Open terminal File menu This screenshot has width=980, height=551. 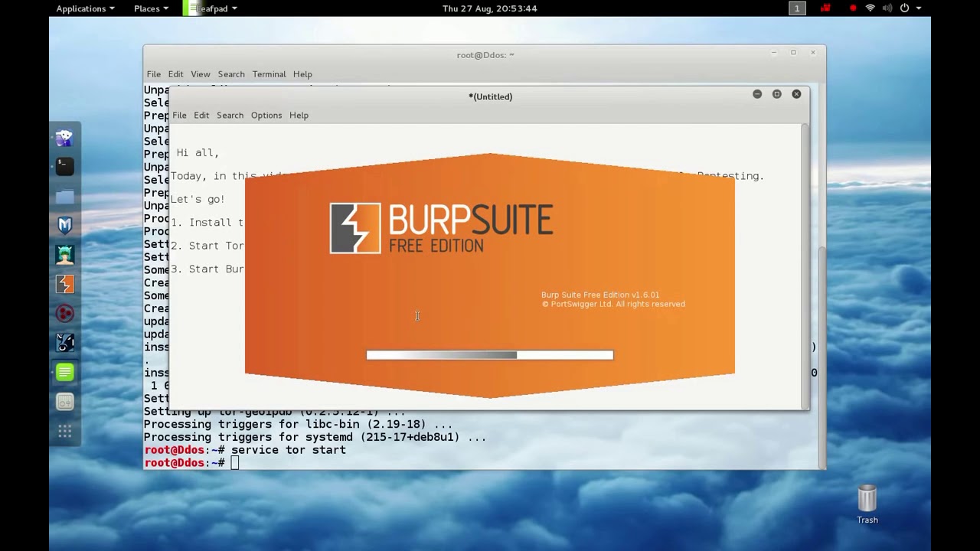coord(154,74)
